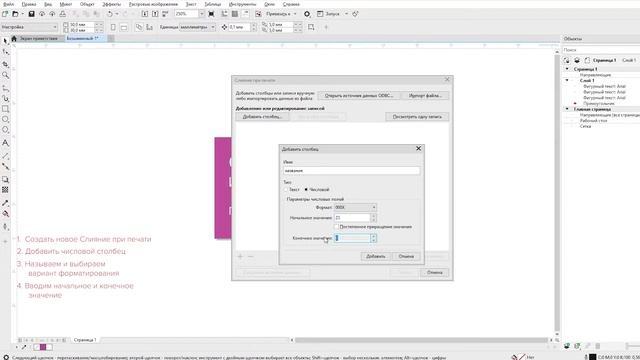Viewport: 640px width, 360px height.
Task: Select the Crop tool in toolbox
Action: coord(5,64)
